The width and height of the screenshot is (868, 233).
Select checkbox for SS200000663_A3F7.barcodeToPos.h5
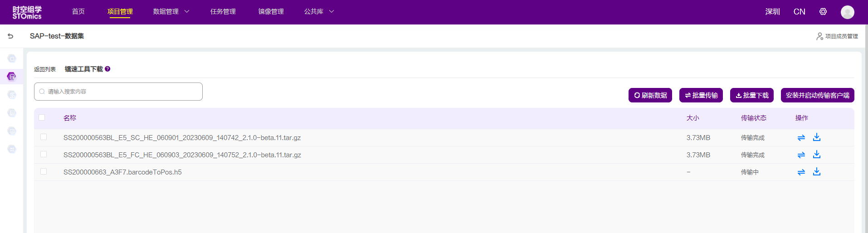[44, 172]
